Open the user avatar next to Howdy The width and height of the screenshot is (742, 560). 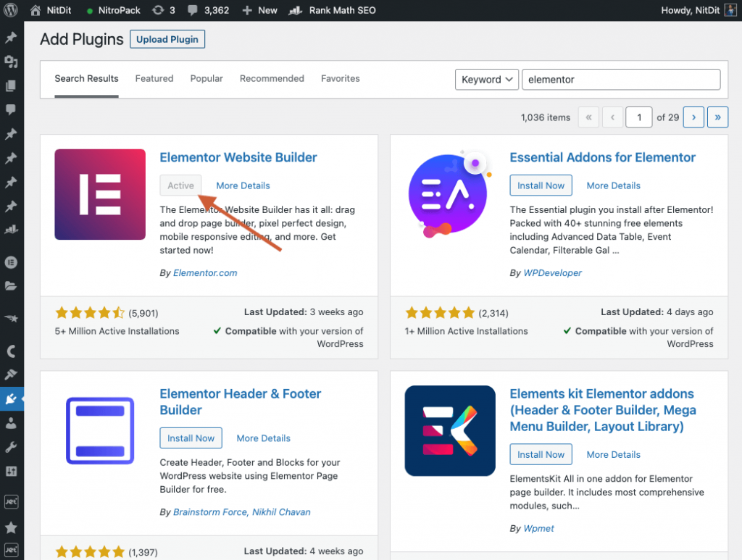coord(730,10)
